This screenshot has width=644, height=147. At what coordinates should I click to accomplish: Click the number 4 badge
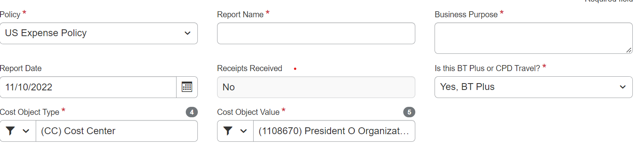point(192,112)
